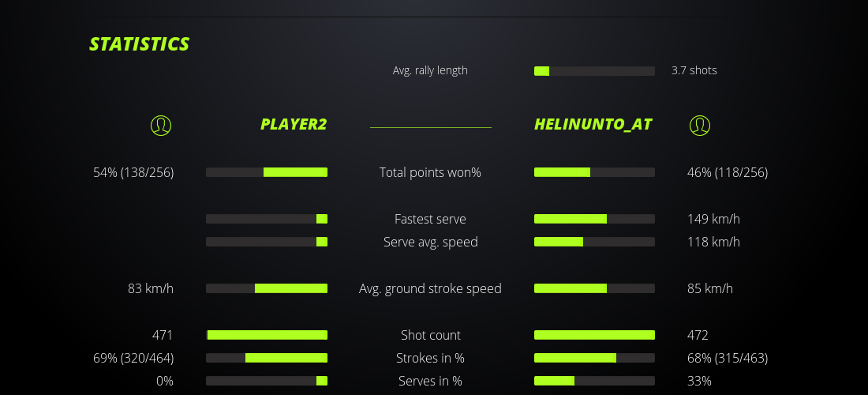Select the Total points won% label
The width and height of the screenshot is (868, 395).
click(x=430, y=172)
